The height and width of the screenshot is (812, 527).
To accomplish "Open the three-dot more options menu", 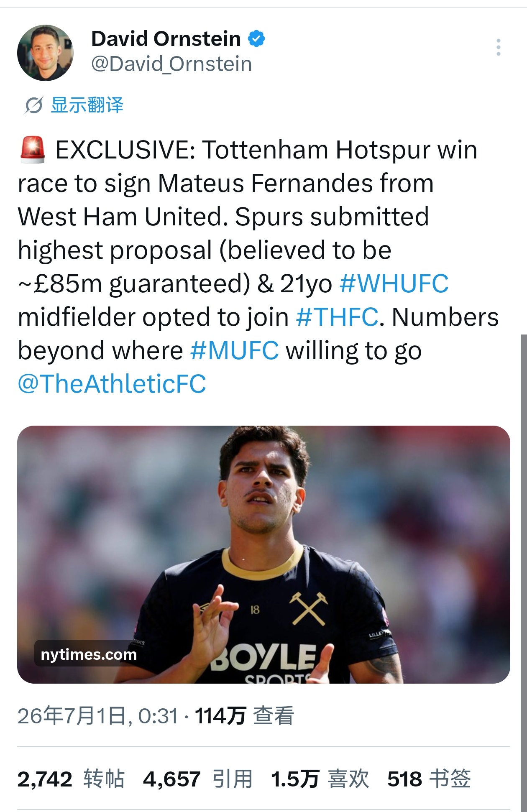I will [498, 47].
